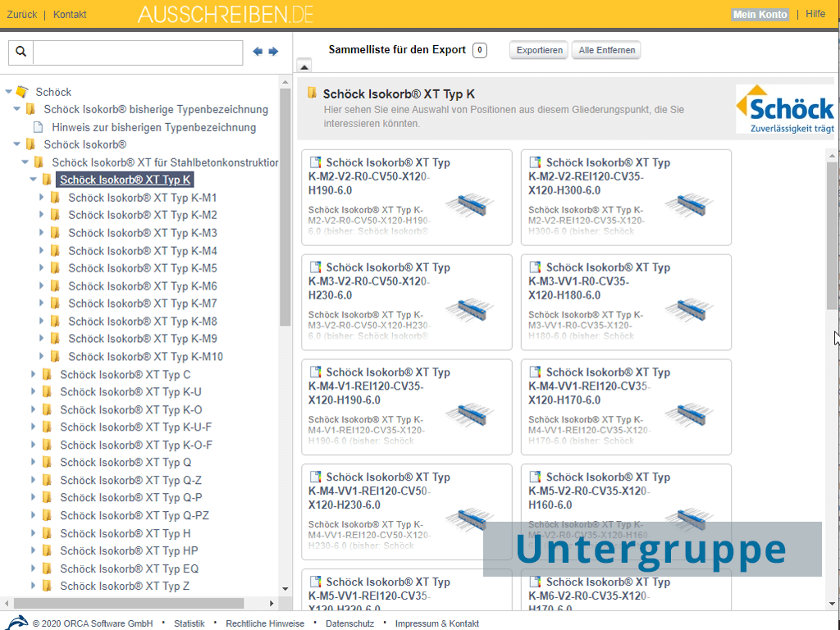Select Schöck Isokorb® XT Typ Z

click(125, 586)
